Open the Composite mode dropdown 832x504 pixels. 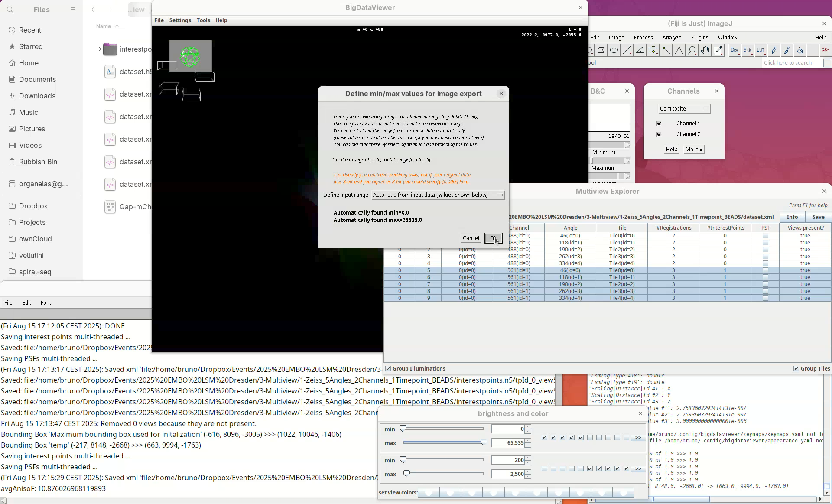684,109
